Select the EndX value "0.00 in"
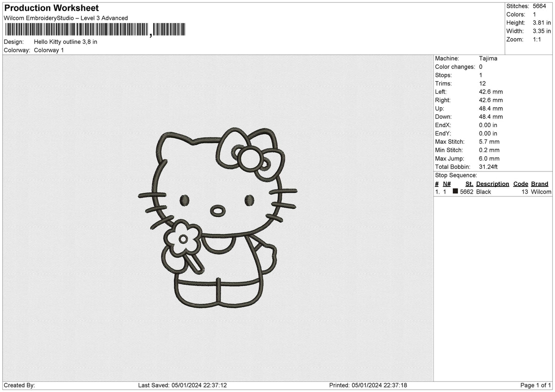The width and height of the screenshot is (555, 392). (x=488, y=125)
